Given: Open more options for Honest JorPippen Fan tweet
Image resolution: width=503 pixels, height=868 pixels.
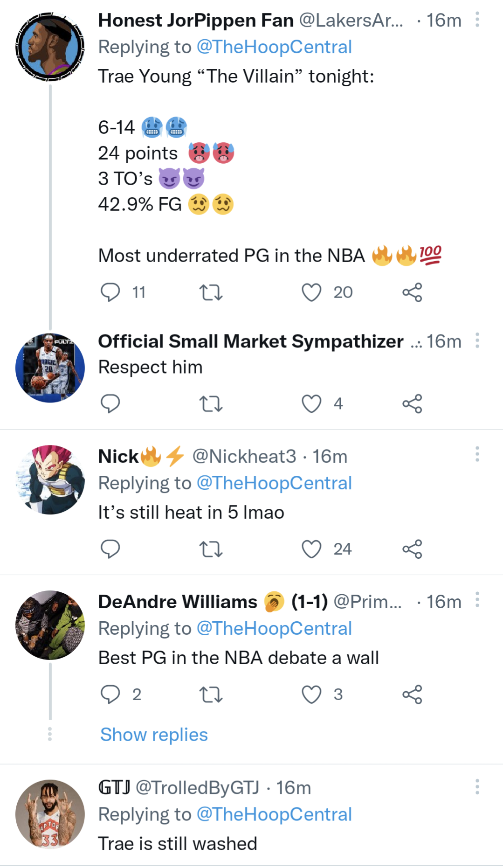Looking at the screenshot, I should click(477, 20).
